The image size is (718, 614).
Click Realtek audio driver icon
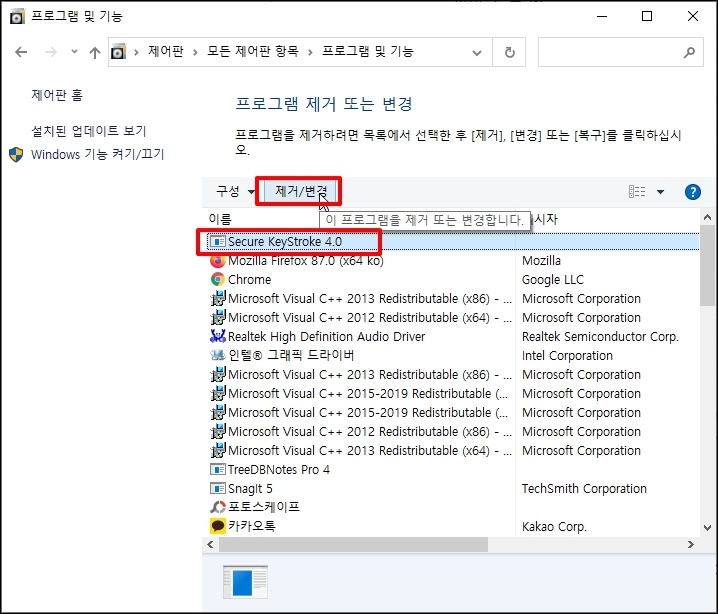(x=218, y=336)
